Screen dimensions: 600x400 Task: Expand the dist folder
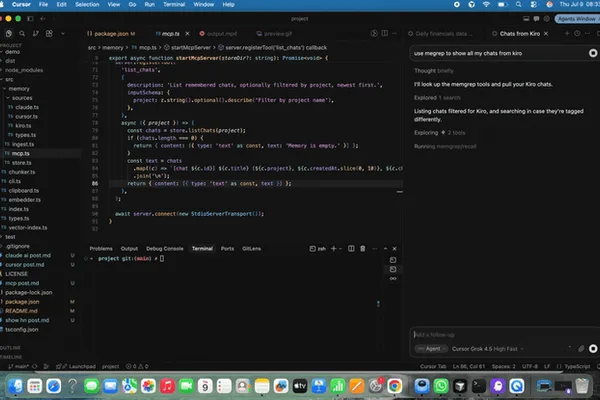[10, 61]
